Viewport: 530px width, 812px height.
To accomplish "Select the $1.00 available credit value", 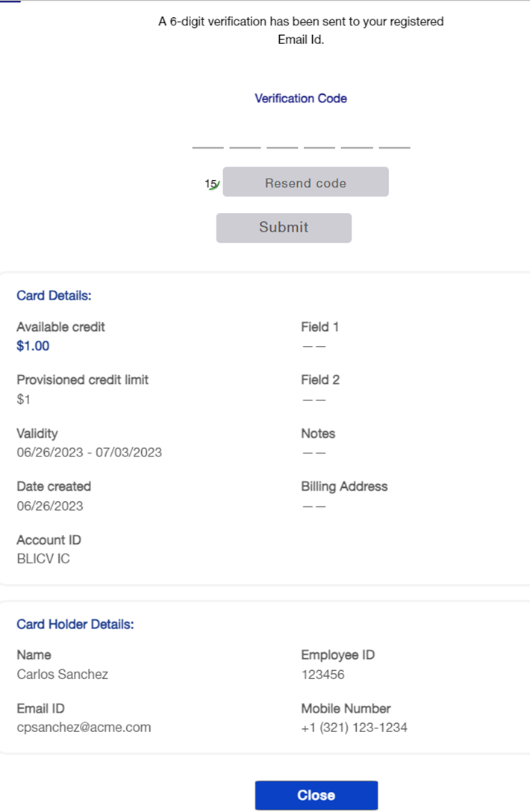I will click(33, 346).
